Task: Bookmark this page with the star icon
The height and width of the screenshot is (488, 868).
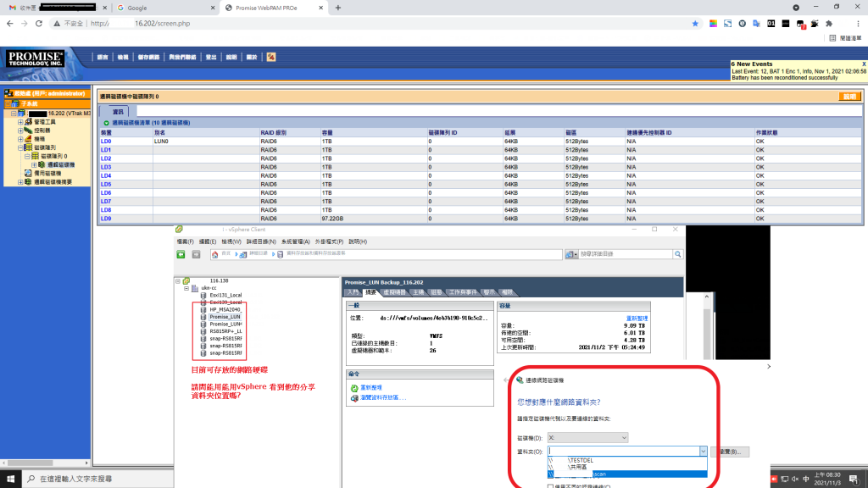Action: point(695,24)
